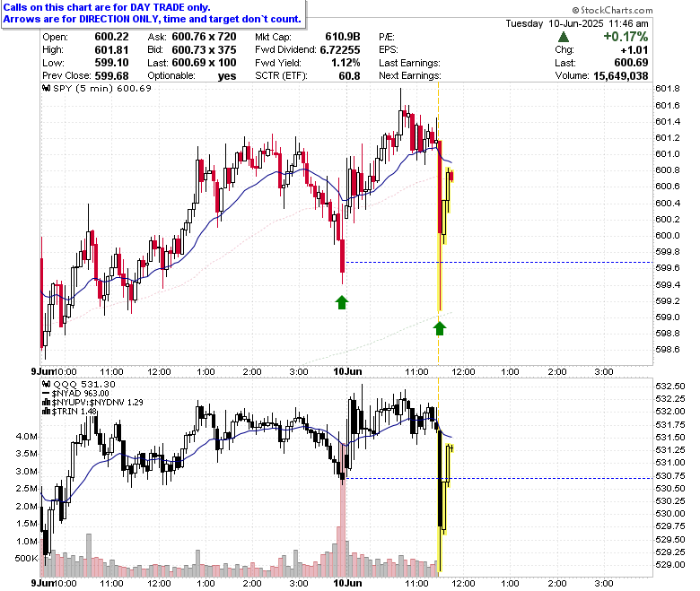
Task: Click the tall pink volume bar at the 10Jun open
Action: (x=343, y=508)
